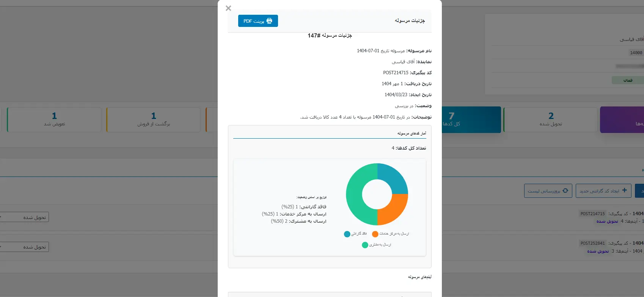Select the orange segment of the donut chart
Screen dimensions: 644x297
(x=394, y=210)
